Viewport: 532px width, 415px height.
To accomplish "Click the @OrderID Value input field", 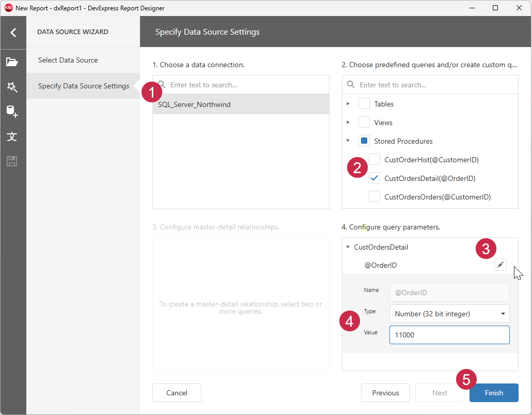I will [449, 335].
